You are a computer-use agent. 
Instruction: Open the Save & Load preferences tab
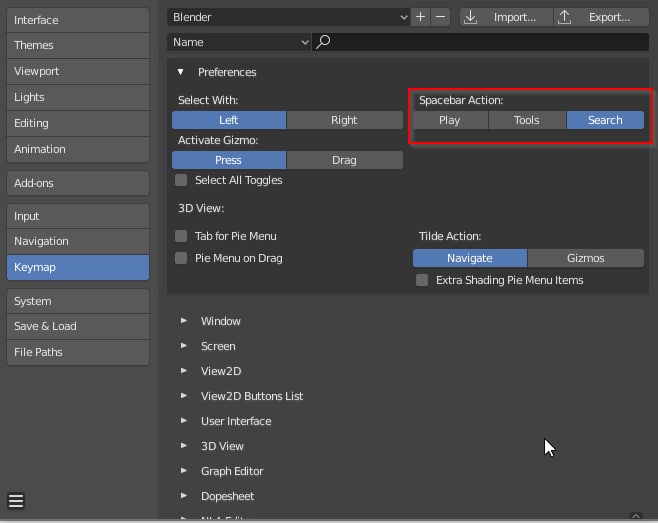(x=78, y=326)
